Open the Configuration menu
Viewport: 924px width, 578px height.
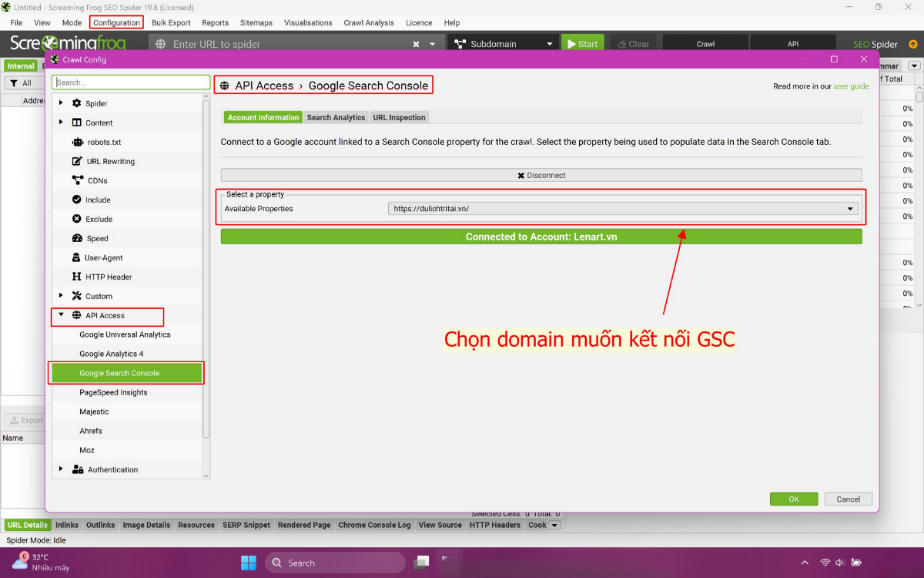click(116, 22)
